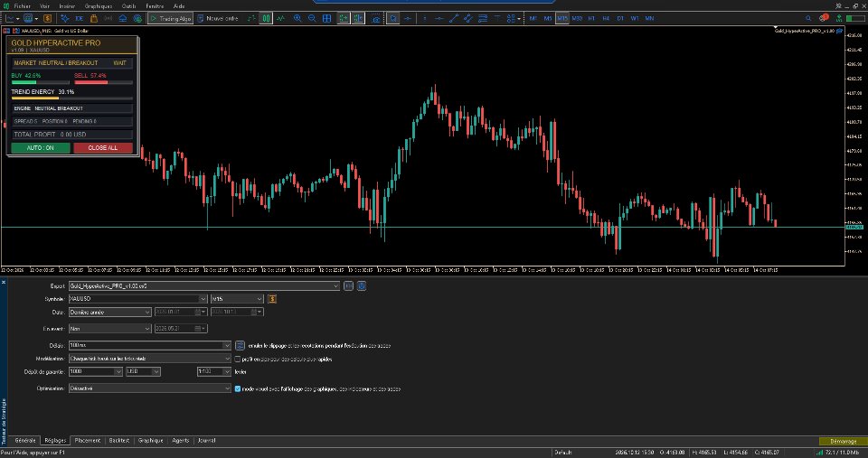Toggle AUTO : ON button on panel
868x458 pixels.
point(41,147)
